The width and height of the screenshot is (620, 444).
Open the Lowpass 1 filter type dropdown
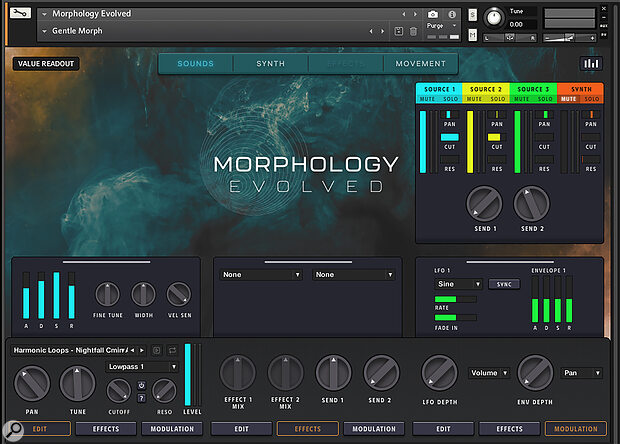pos(142,367)
